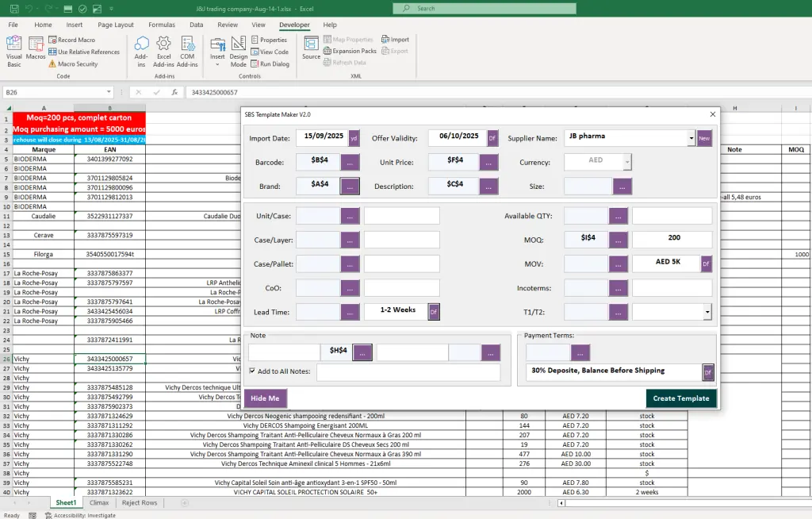Click the horizontal scrollbar at bottom
The height and width of the screenshot is (519, 812).
[x=682, y=503]
